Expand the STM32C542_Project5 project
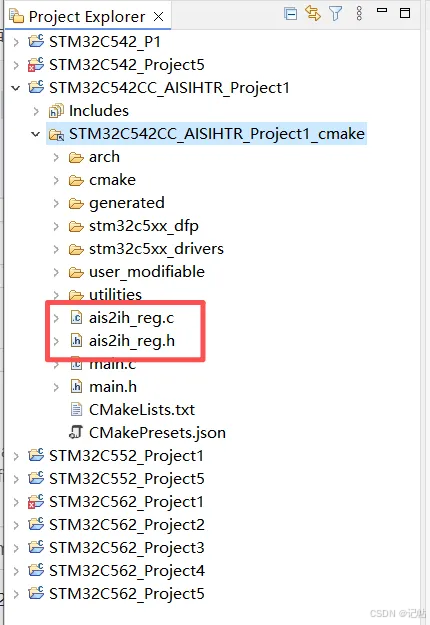430x625 pixels. (16, 65)
